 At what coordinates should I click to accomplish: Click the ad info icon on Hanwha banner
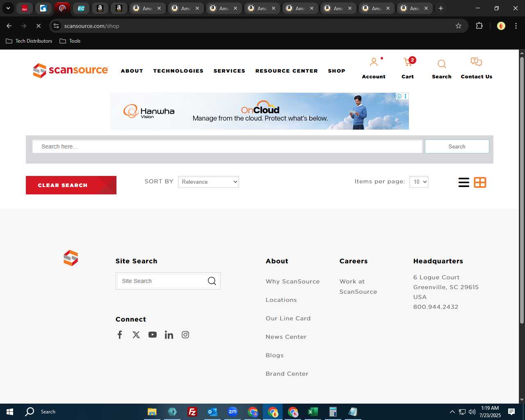click(x=399, y=96)
